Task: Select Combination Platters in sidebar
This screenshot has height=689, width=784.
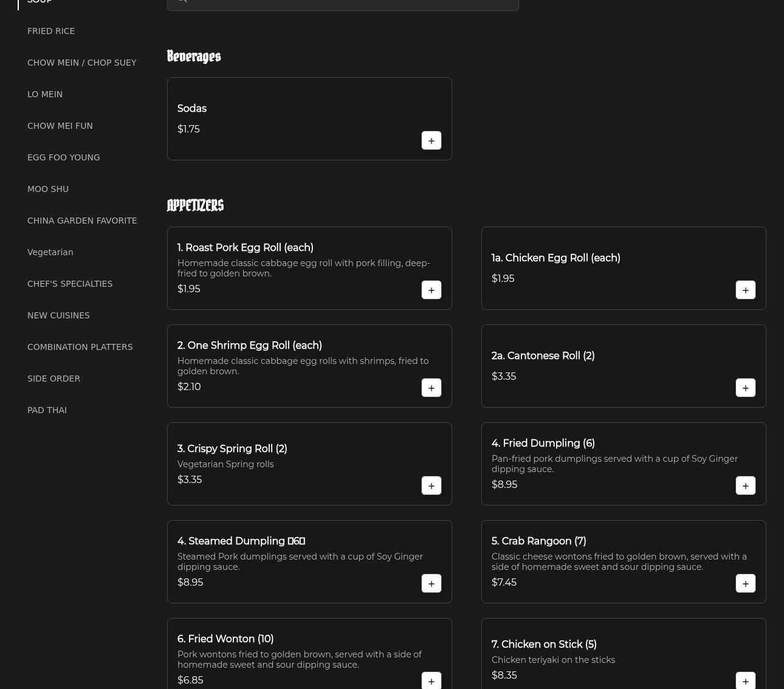Action: (80, 347)
